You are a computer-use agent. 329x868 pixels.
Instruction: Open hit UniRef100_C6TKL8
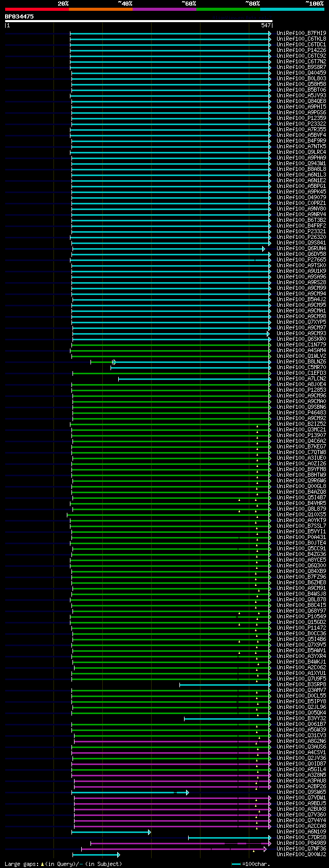click(301, 39)
